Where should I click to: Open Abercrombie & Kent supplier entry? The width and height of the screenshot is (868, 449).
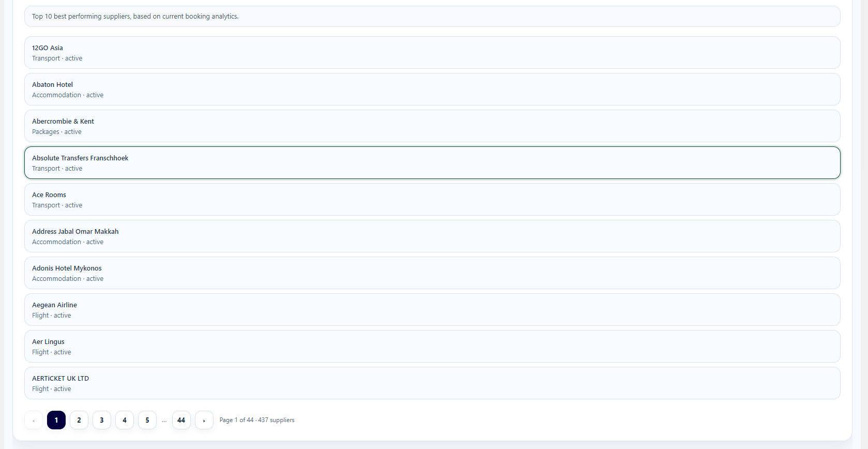coord(432,126)
